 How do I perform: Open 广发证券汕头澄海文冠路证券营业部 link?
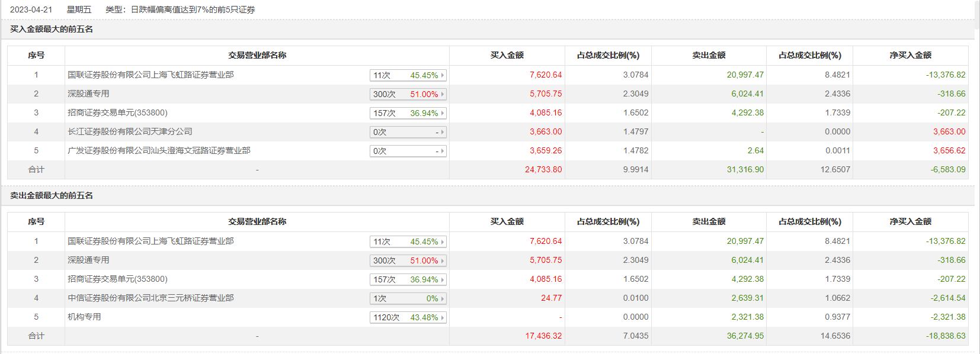(x=159, y=150)
